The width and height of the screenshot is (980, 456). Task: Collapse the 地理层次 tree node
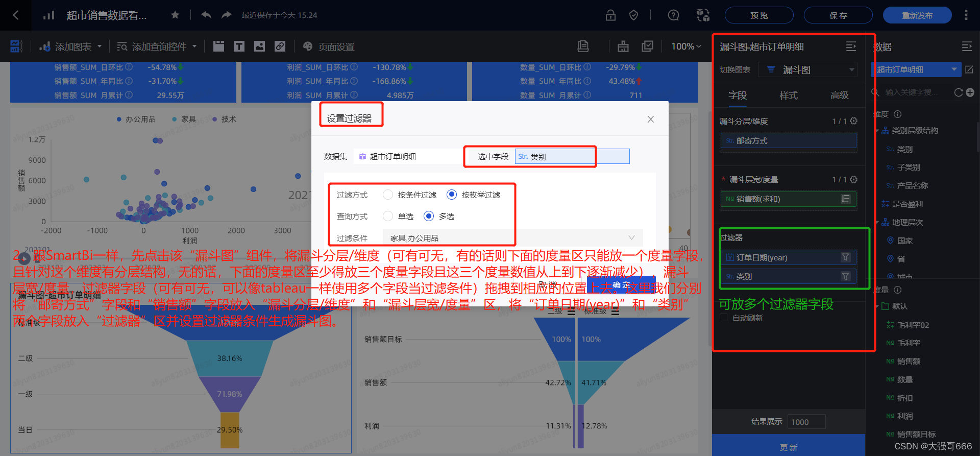click(x=877, y=223)
